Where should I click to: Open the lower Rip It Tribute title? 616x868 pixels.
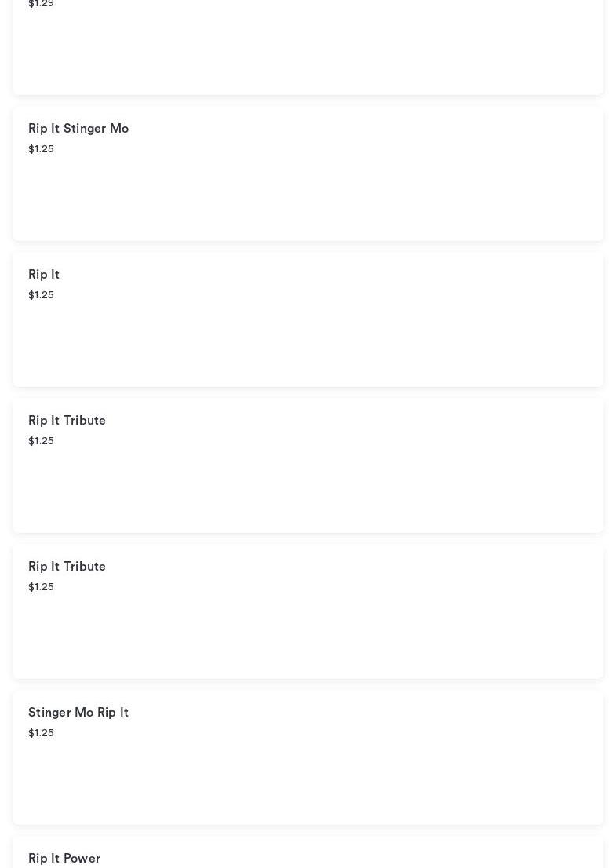[x=67, y=567]
